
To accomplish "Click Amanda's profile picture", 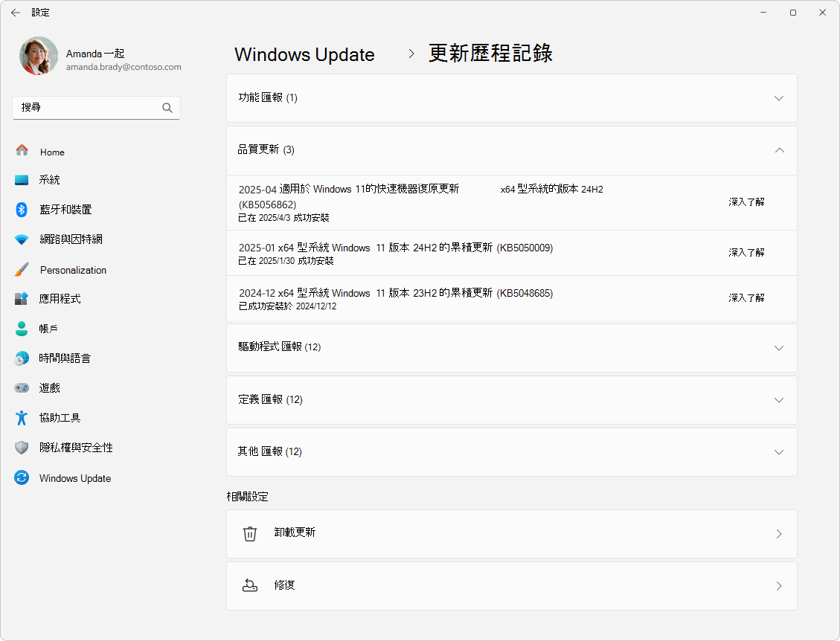I will coord(39,56).
